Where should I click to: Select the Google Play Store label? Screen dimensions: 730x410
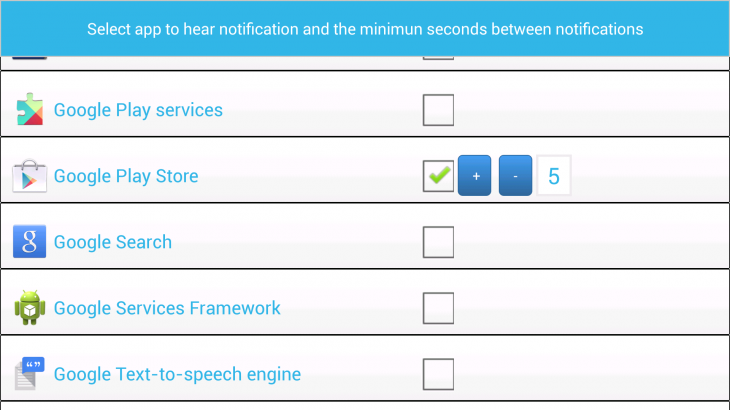click(126, 176)
